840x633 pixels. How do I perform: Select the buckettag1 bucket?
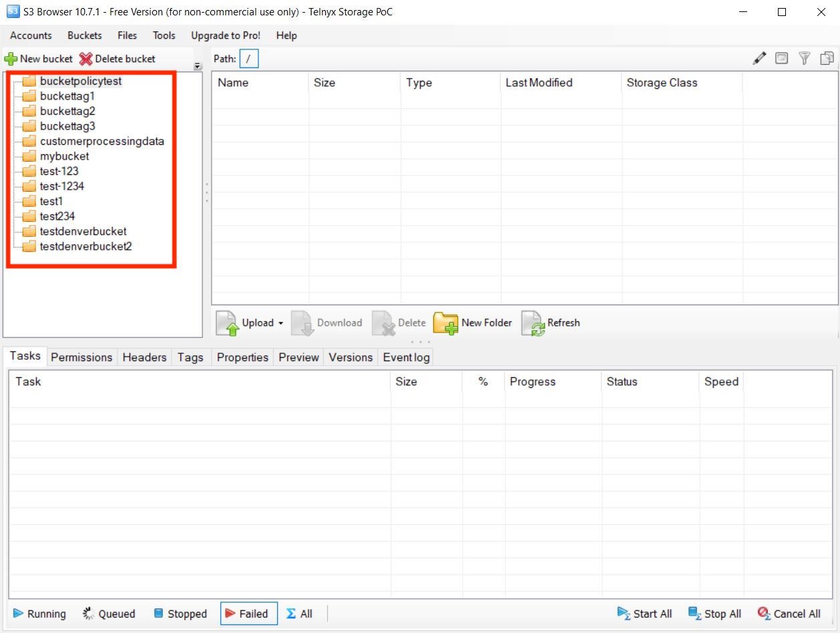point(67,96)
